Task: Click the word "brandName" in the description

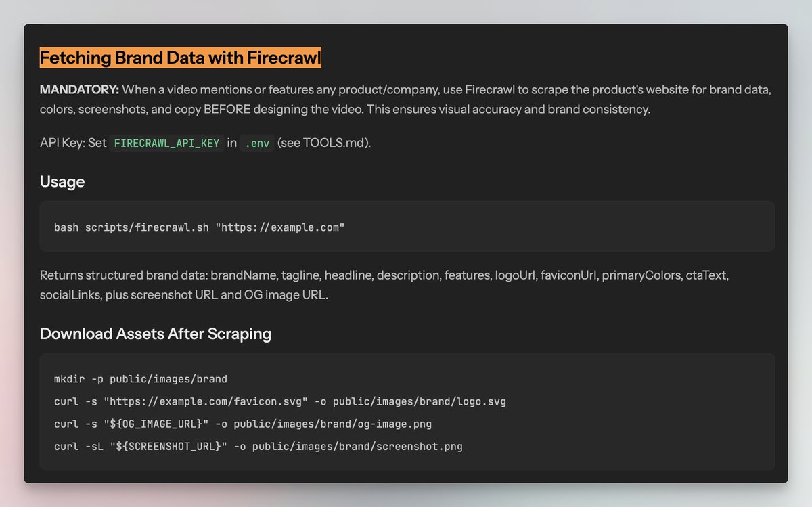Action: tap(242, 275)
